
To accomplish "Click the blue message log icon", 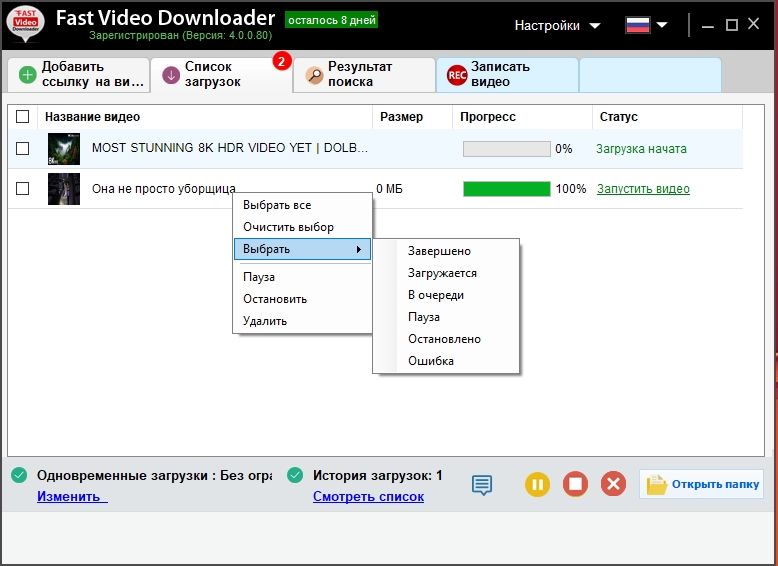I will point(482,485).
